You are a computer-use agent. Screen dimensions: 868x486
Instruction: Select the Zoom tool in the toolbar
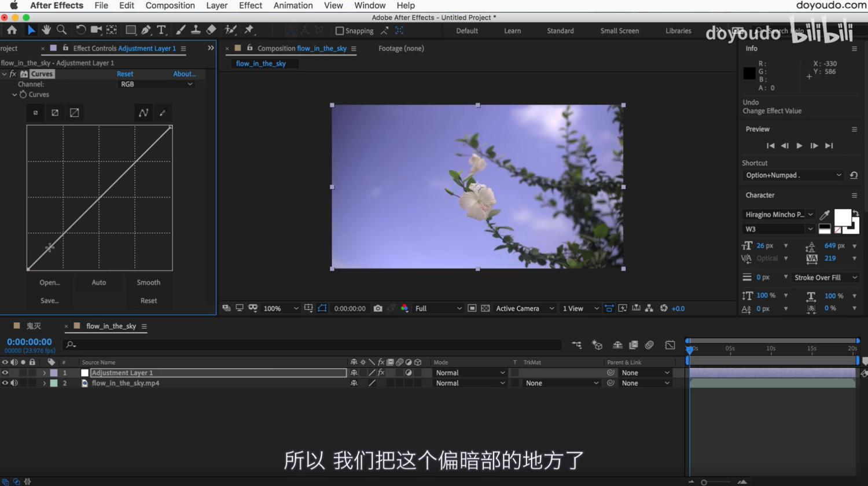click(61, 30)
